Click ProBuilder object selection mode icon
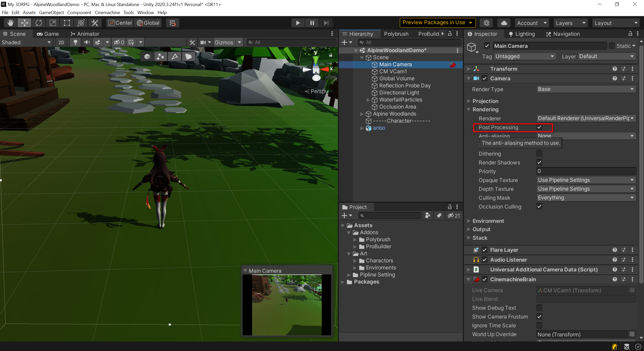Image resolution: width=644 pixels, height=351 pixels. click(x=147, y=57)
